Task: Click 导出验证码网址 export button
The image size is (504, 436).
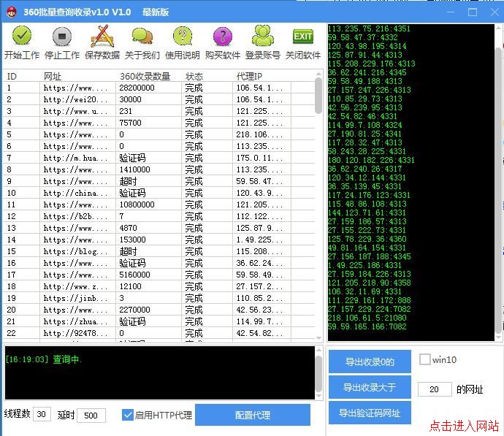Action: point(370,413)
